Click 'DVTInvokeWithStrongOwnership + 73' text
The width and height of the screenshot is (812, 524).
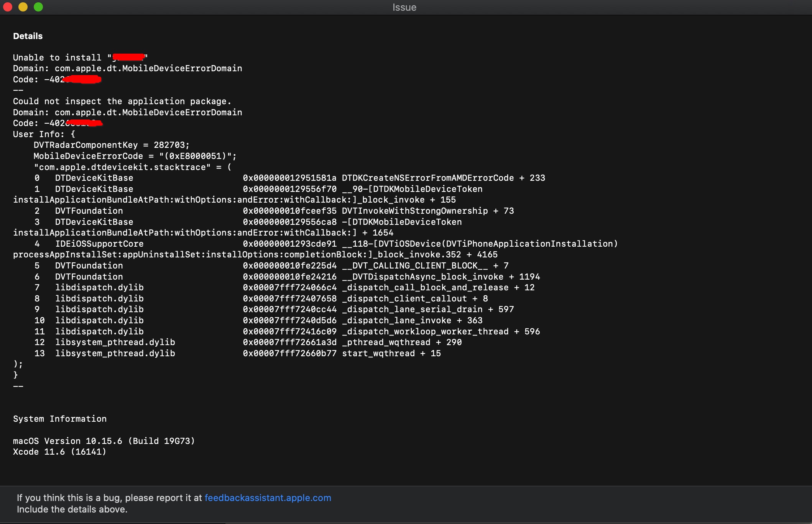click(428, 211)
